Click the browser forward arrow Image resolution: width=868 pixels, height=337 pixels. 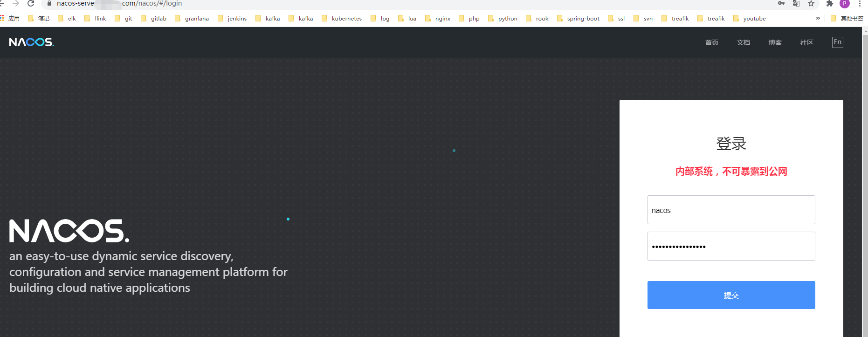click(16, 3)
